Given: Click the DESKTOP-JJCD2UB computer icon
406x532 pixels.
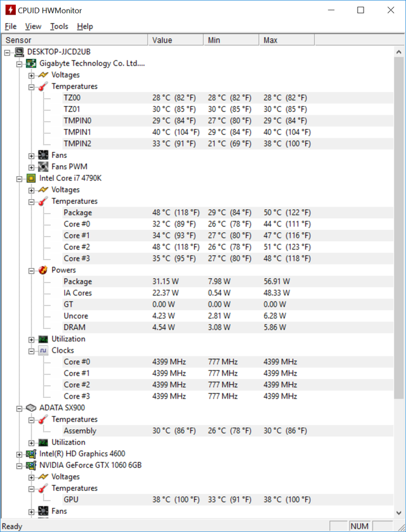Looking at the screenshot, I should pyautogui.click(x=19, y=52).
